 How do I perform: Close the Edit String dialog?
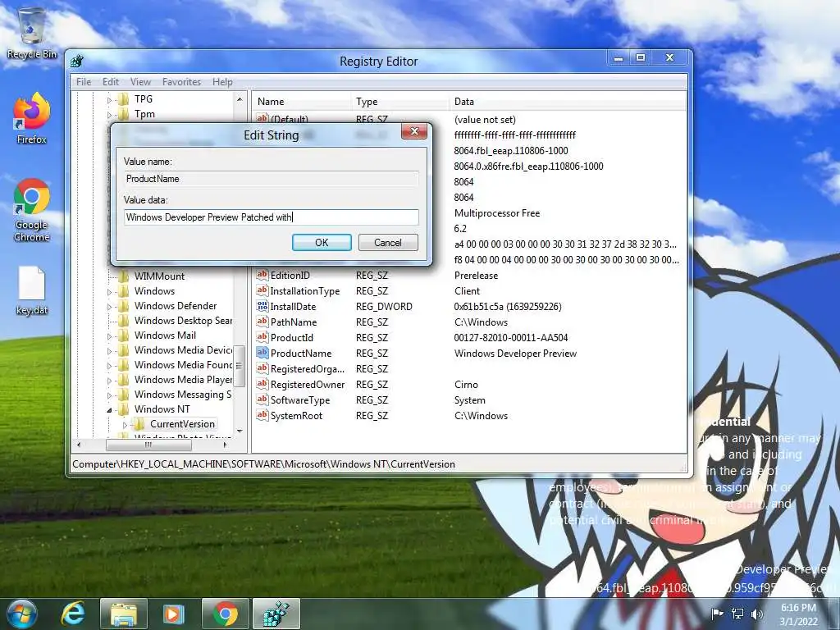pyautogui.click(x=414, y=131)
